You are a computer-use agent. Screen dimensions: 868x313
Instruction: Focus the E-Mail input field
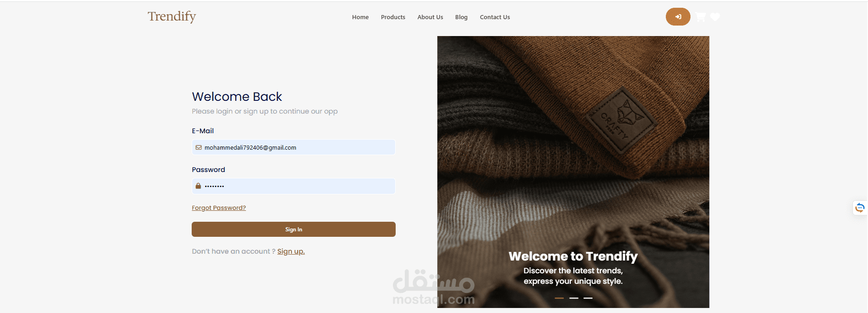click(x=293, y=147)
